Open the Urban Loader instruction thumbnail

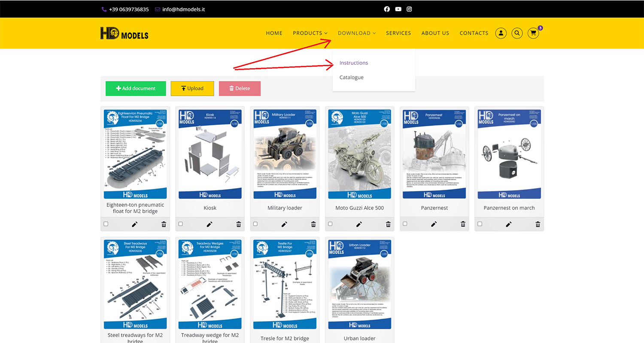tap(360, 284)
